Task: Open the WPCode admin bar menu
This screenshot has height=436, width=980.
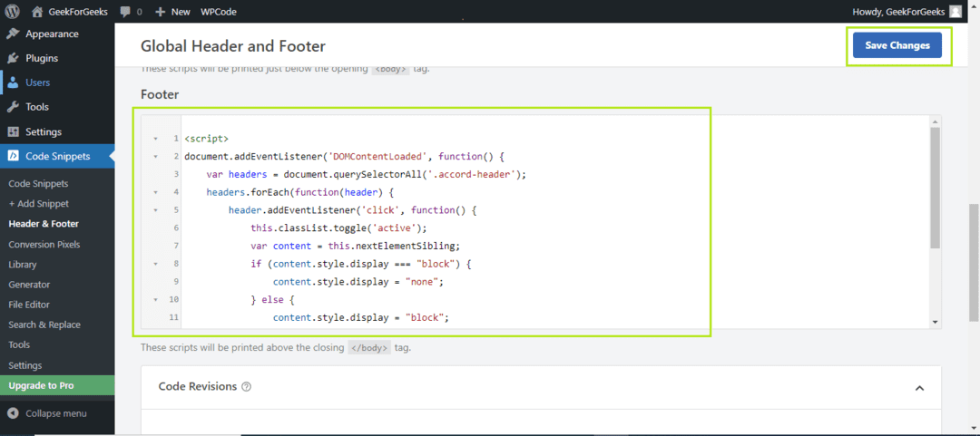Action: tap(218, 12)
